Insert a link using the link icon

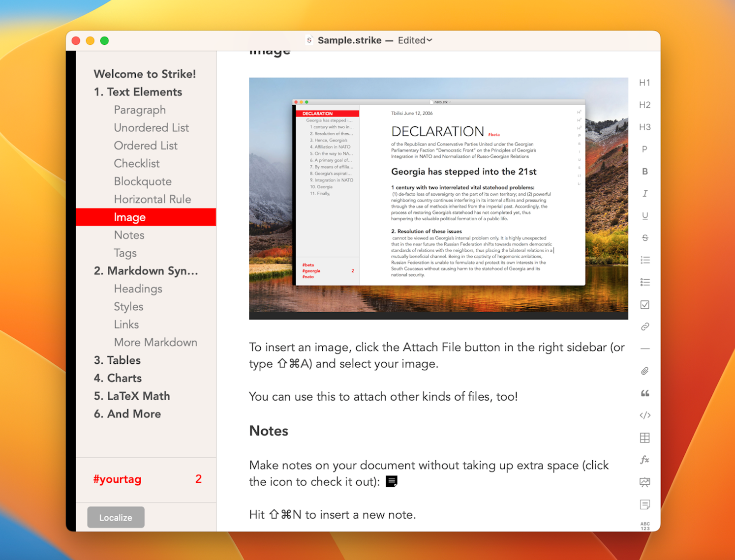(644, 327)
